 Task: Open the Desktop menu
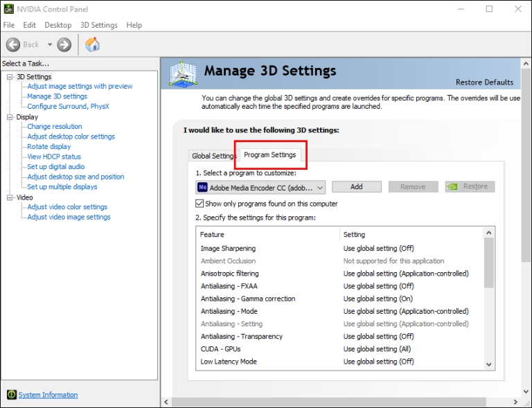pos(58,25)
